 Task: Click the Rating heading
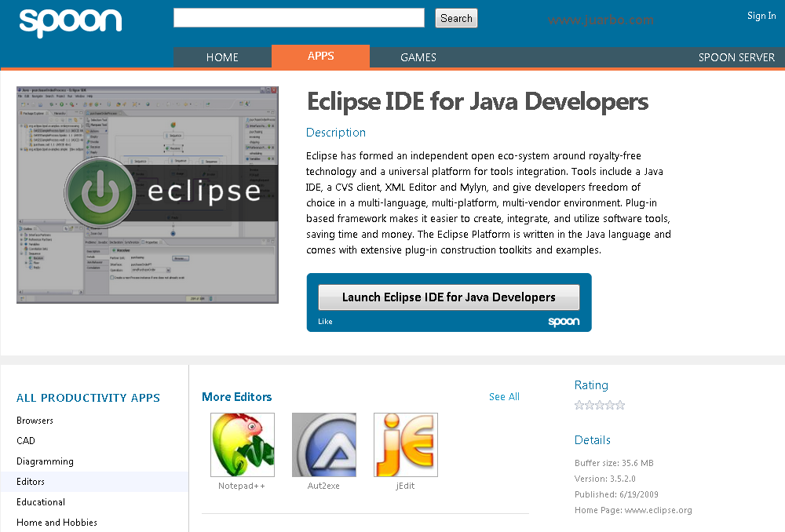click(591, 385)
